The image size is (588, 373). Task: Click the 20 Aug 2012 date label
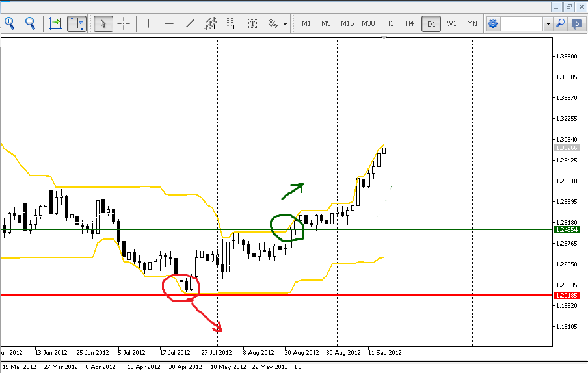[302, 352]
